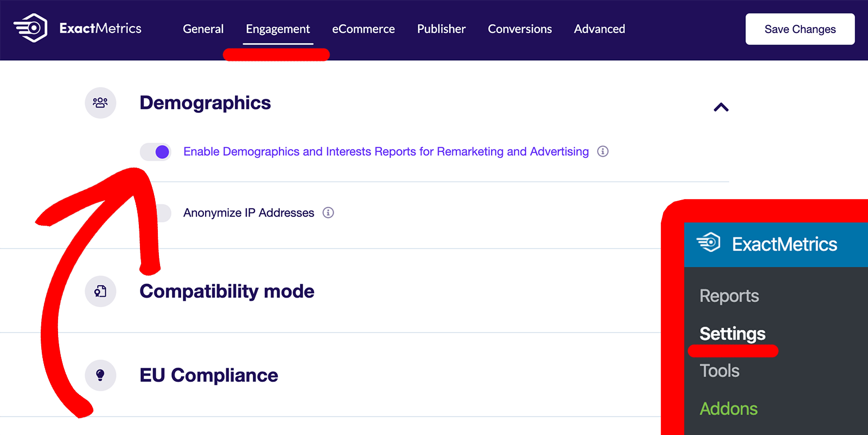
Task: Open info tooltip for Anonymize IP Addresses
Action: click(328, 213)
